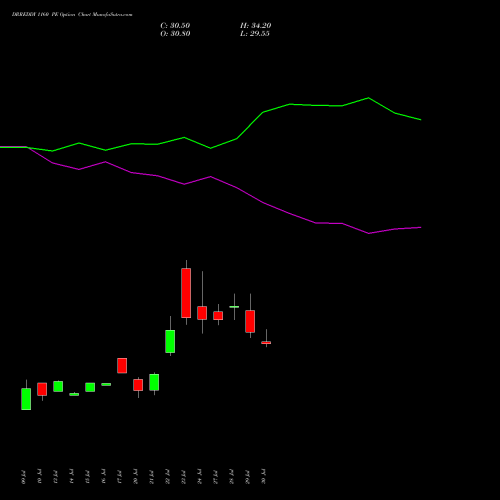Image resolution: width=500 pixels, height=500 pixels.
Task: Click the green indicator line peak
Action: [368, 98]
